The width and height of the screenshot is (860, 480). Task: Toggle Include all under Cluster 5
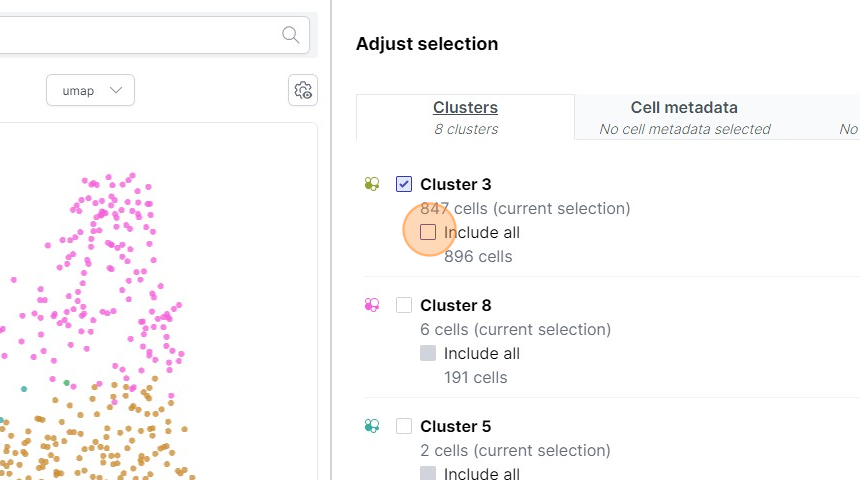(x=428, y=474)
